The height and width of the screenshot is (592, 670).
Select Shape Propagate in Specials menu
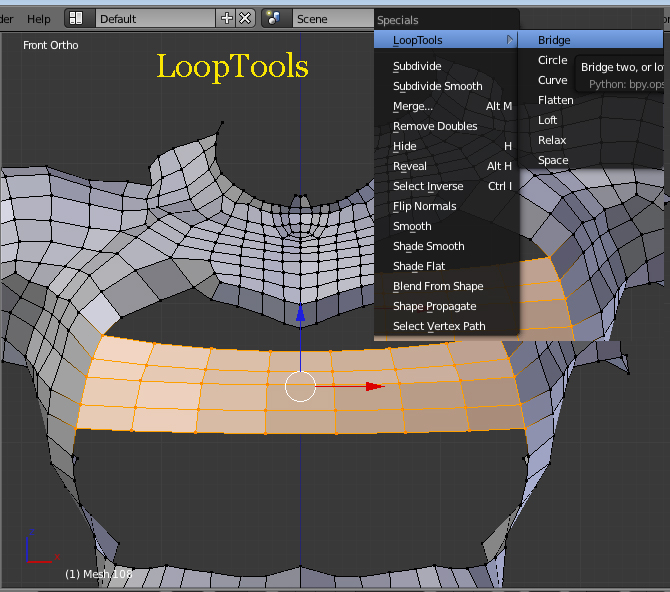pyautogui.click(x=446, y=306)
